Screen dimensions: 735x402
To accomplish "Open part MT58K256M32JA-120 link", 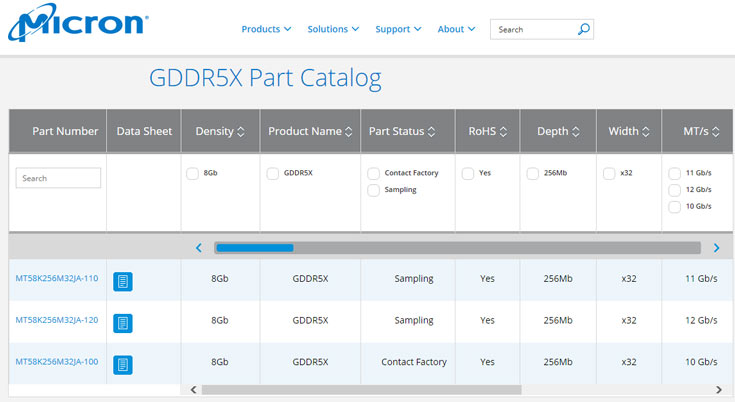I will pos(57,320).
